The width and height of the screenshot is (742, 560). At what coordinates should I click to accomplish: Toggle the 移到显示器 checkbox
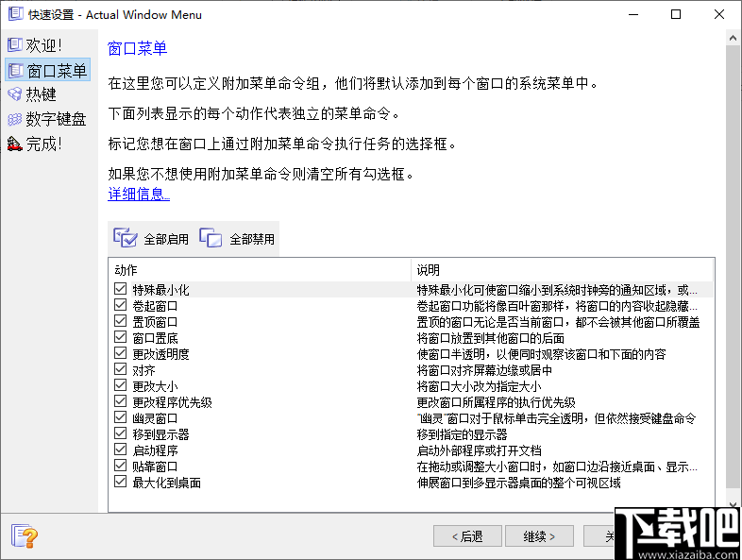click(120, 433)
